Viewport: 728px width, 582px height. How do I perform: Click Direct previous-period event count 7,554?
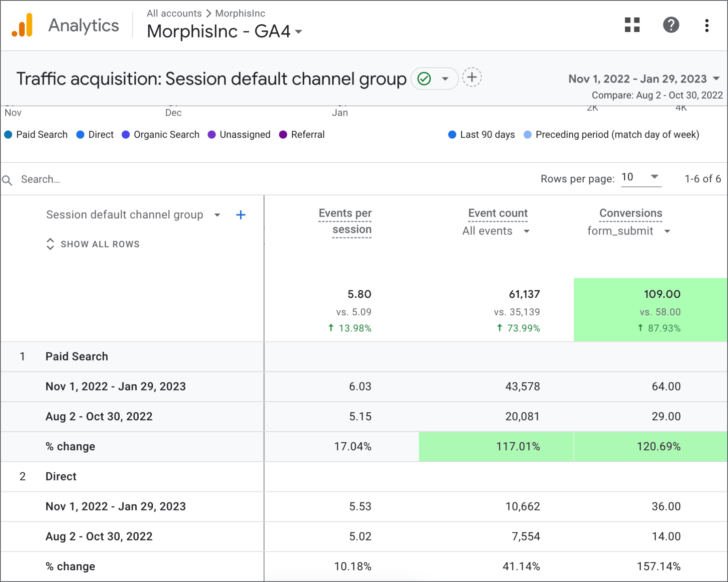(x=526, y=536)
